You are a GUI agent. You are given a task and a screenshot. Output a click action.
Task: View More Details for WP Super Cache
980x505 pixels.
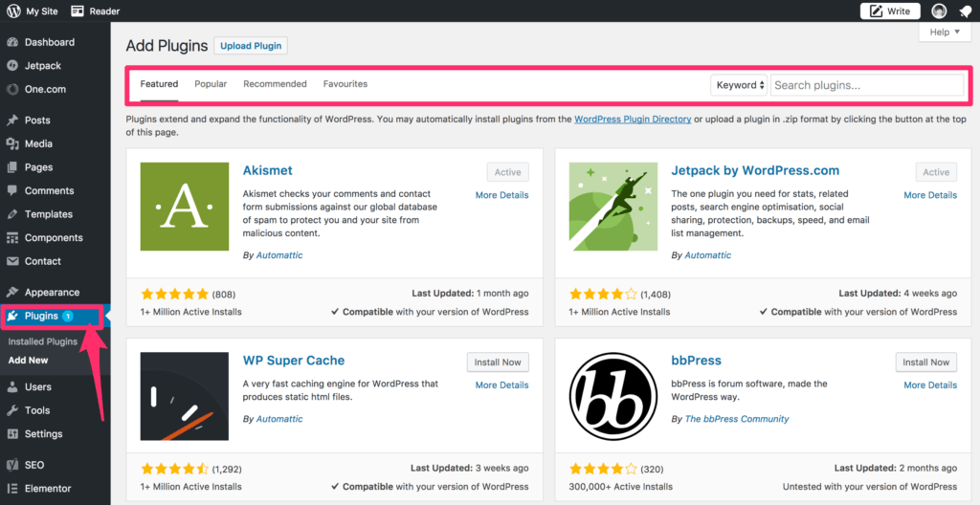(501, 385)
